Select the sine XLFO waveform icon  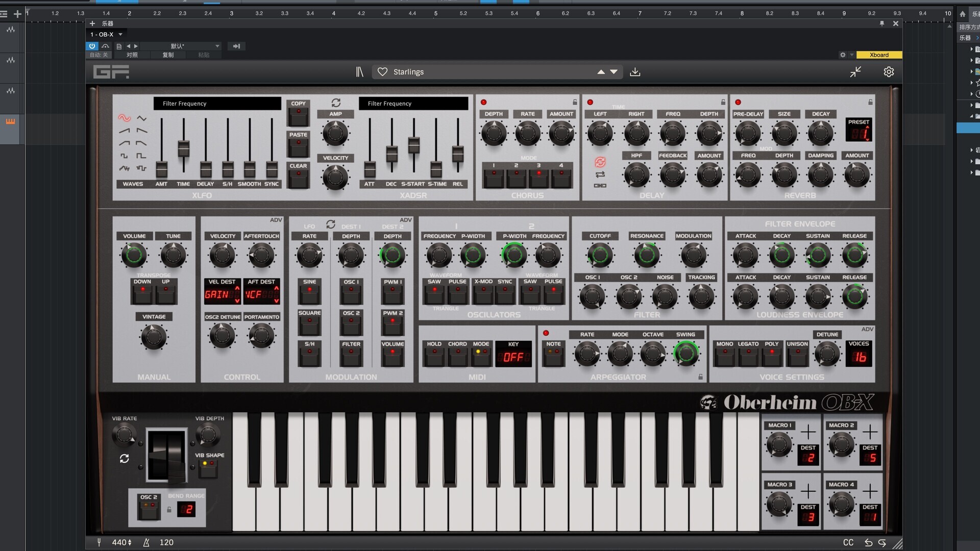(124, 118)
